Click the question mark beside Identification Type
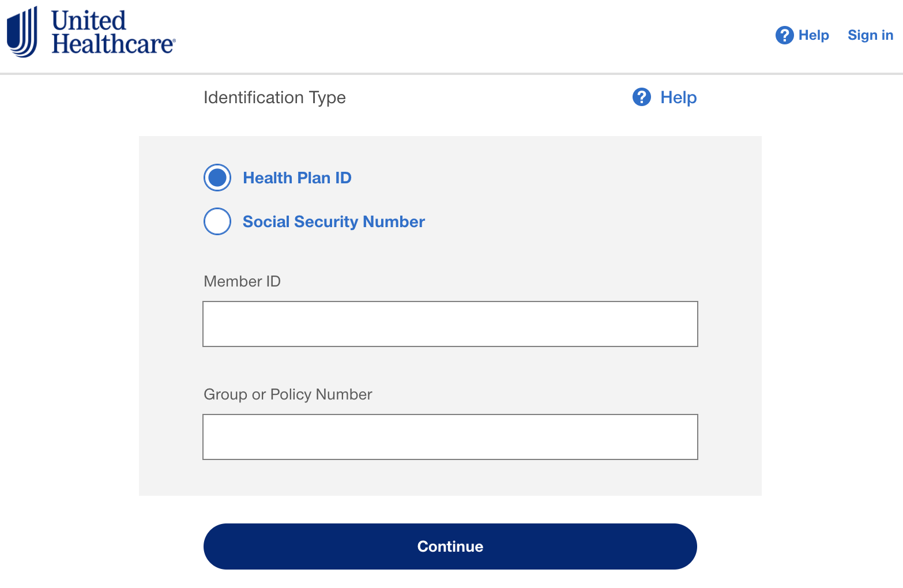 (642, 97)
